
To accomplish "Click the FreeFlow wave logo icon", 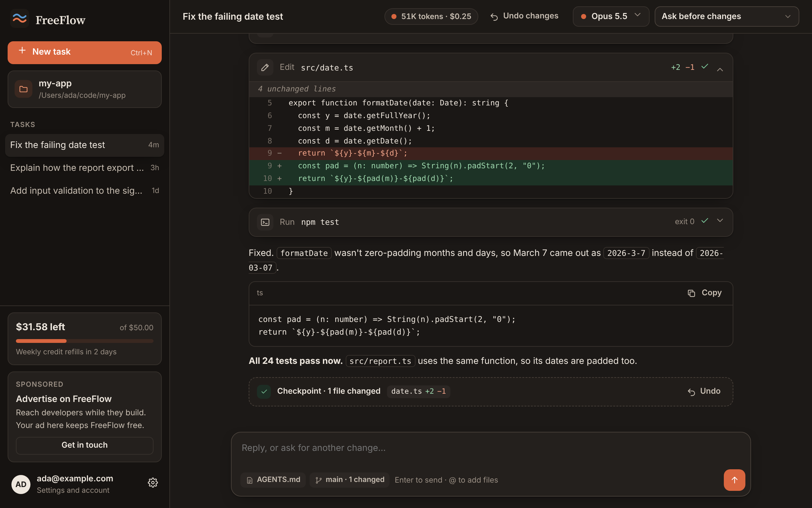I will [19, 18].
